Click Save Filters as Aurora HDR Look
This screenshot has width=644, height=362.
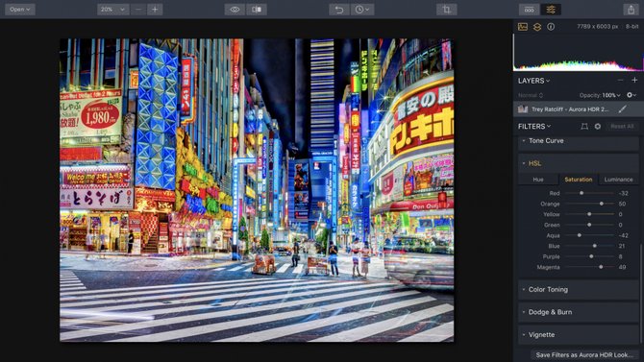584,354
